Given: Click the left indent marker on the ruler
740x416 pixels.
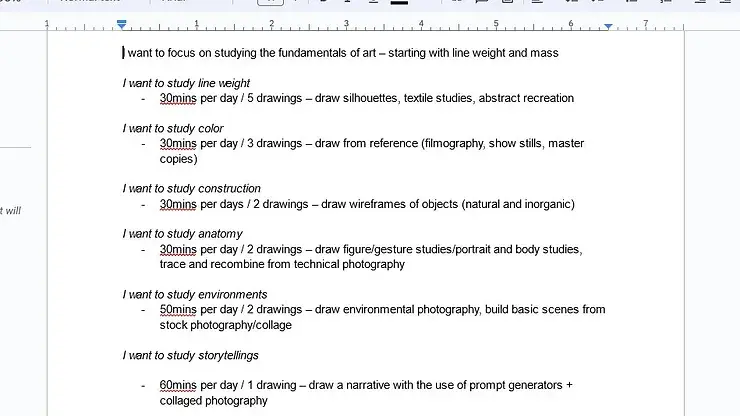Looking at the screenshot, I should pos(122,25).
